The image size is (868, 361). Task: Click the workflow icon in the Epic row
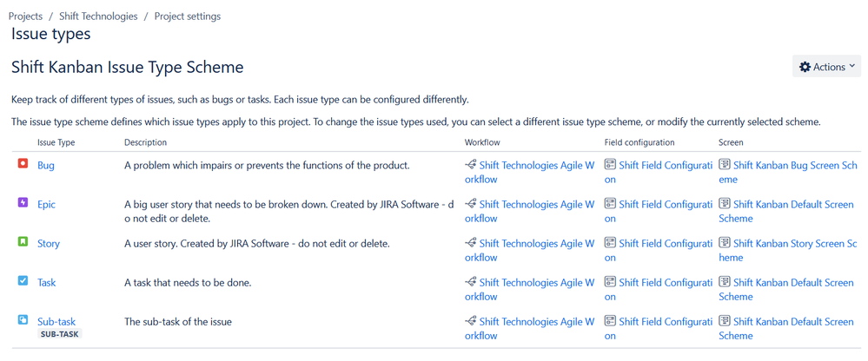[x=471, y=204]
